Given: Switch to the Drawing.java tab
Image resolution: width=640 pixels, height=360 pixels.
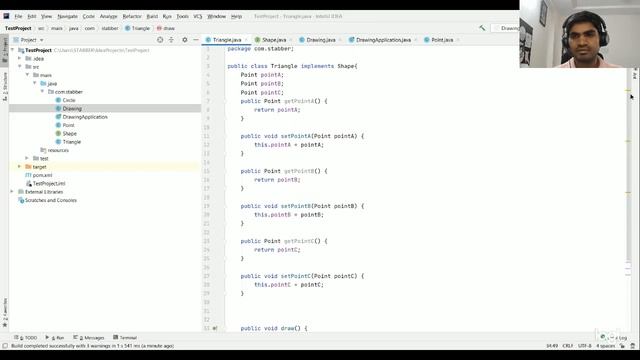Looking at the screenshot, I should click(320, 40).
